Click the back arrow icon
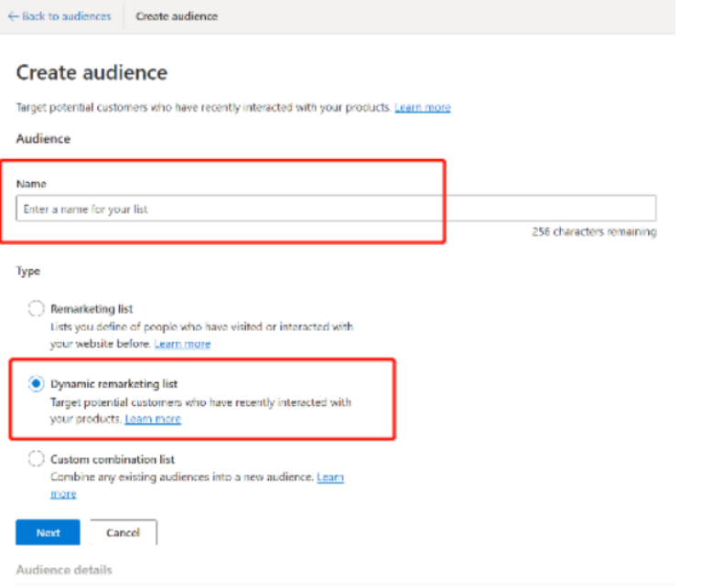 pyautogui.click(x=13, y=16)
